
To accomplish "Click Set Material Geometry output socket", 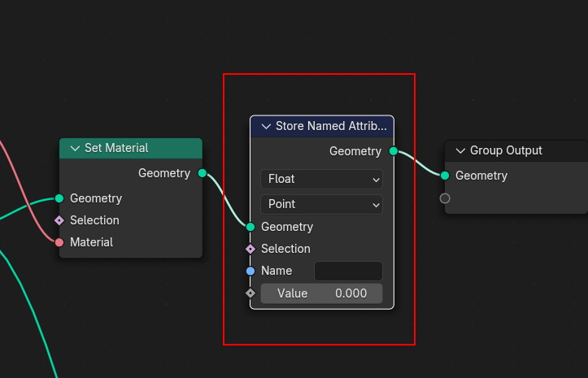I will click(x=203, y=173).
